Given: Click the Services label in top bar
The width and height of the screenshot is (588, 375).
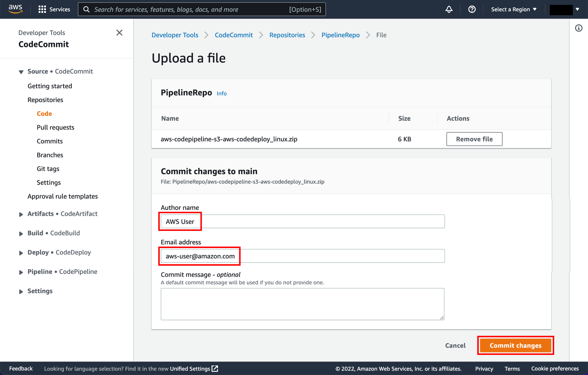Looking at the screenshot, I should click(x=60, y=9).
